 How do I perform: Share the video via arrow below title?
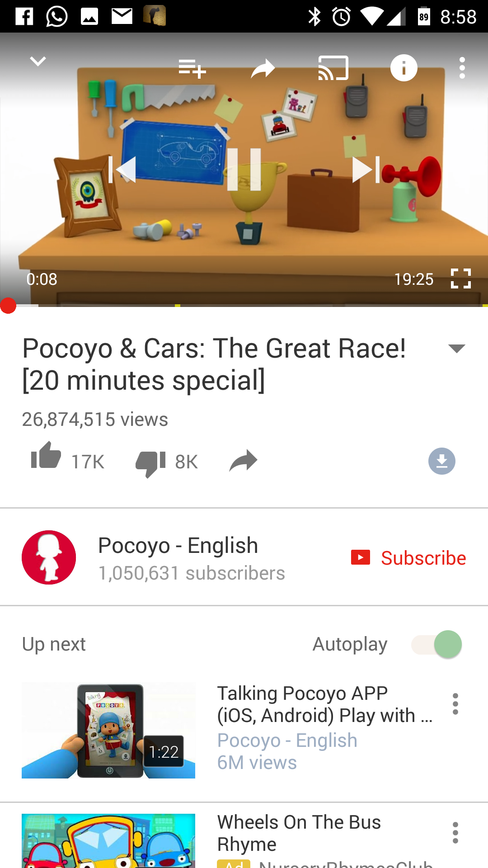coord(243,461)
